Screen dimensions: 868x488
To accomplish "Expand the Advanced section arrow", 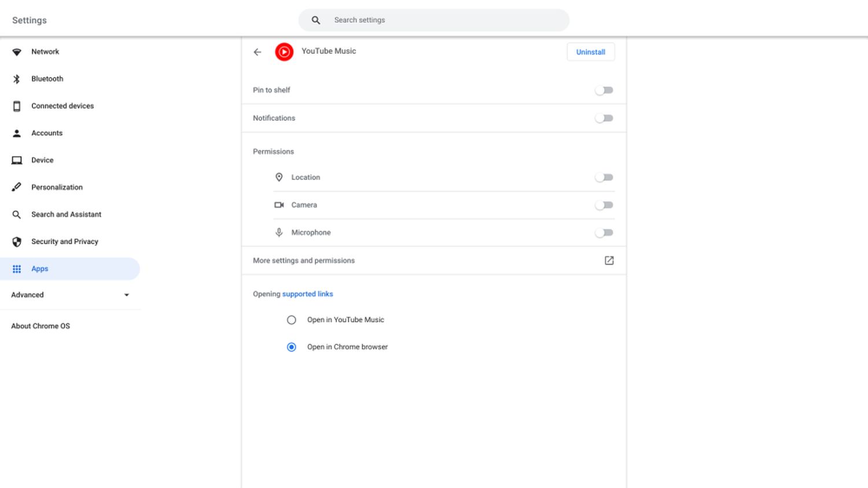I will [127, 295].
